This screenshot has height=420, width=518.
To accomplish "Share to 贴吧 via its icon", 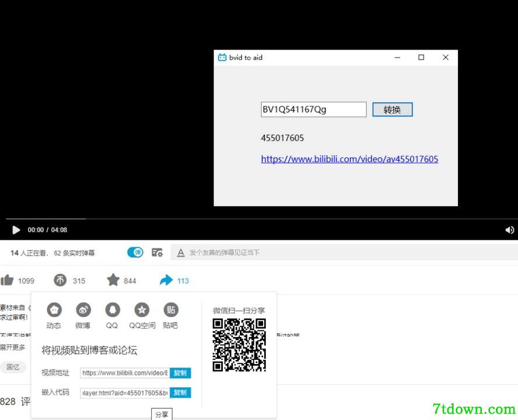I will tap(171, 310).
